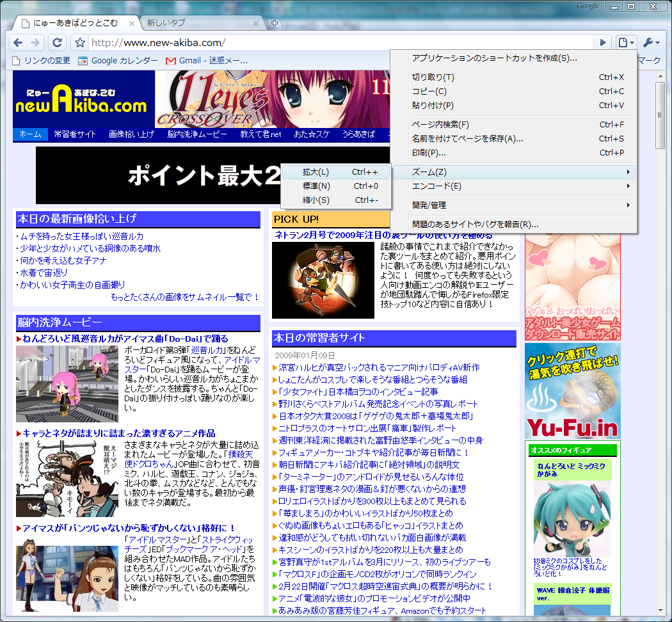The height and width of the screenshot is (622, 672).
Task: Click the page scrollbar down arrow
Action: [660, 610]
